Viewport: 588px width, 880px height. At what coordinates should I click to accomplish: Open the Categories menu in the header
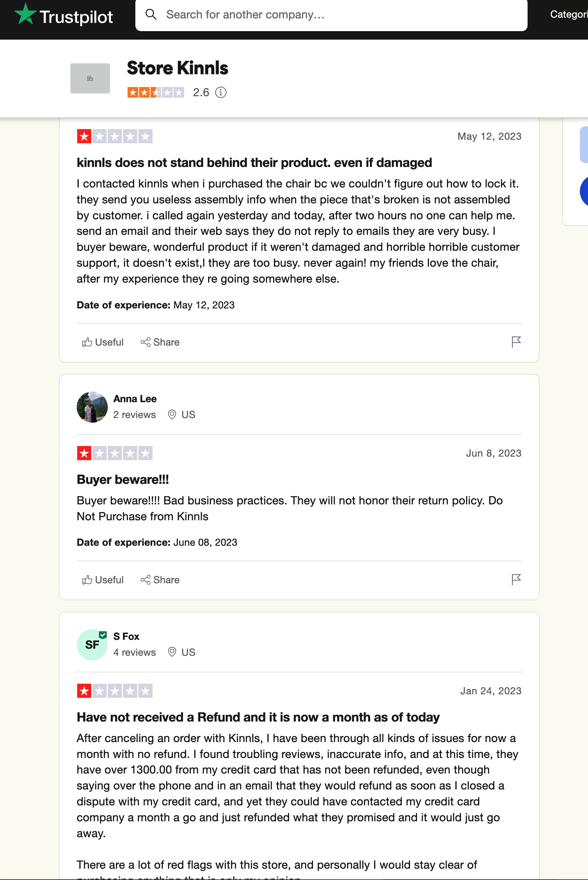[569, 14]
